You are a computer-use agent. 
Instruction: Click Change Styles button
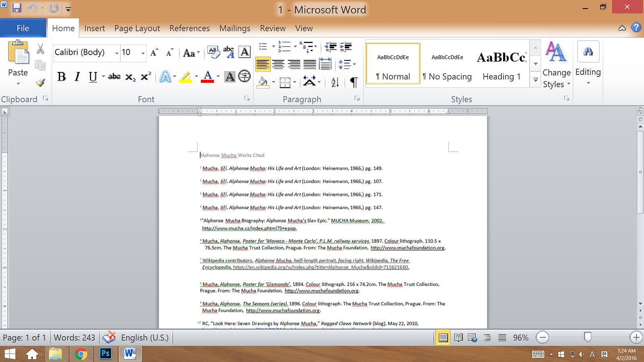(x=557, y=65)
